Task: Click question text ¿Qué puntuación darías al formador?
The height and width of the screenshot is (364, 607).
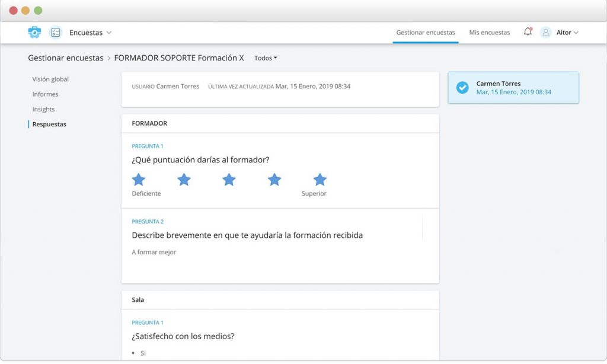Action: click(200, 160)
